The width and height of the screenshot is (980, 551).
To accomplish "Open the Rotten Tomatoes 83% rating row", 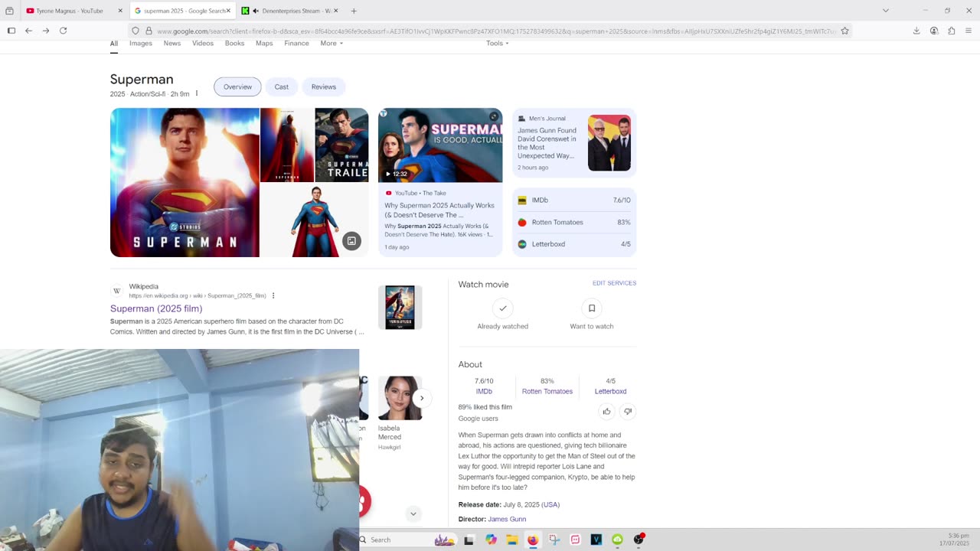I will coord(574,222).
